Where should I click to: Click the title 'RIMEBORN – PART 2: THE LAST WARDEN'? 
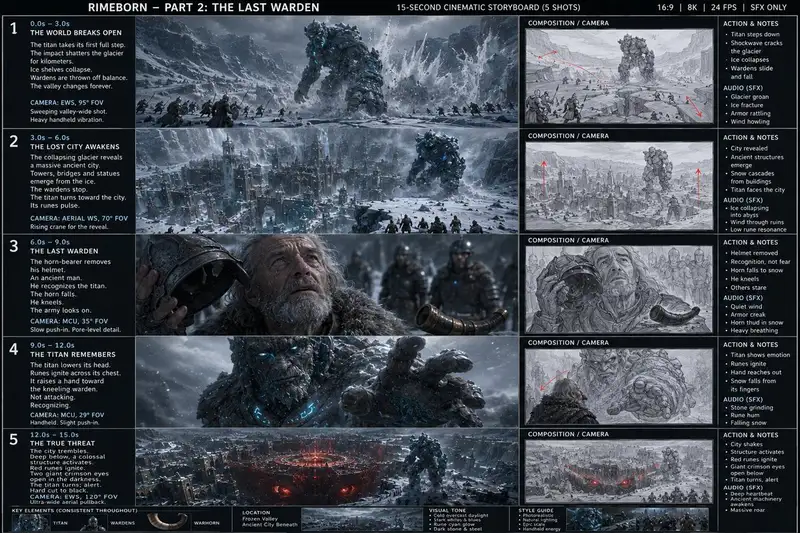pyautogui.click(x=204, y=8)
